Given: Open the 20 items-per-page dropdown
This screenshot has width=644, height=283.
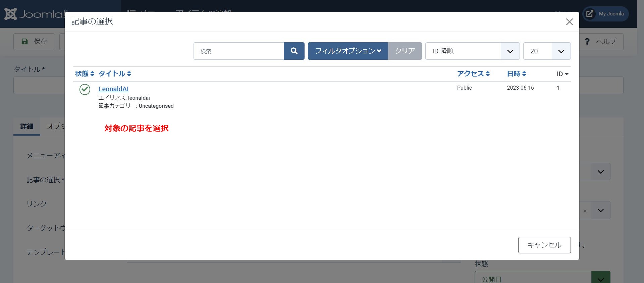Looking at the screenshot, I should coord(547,51).
